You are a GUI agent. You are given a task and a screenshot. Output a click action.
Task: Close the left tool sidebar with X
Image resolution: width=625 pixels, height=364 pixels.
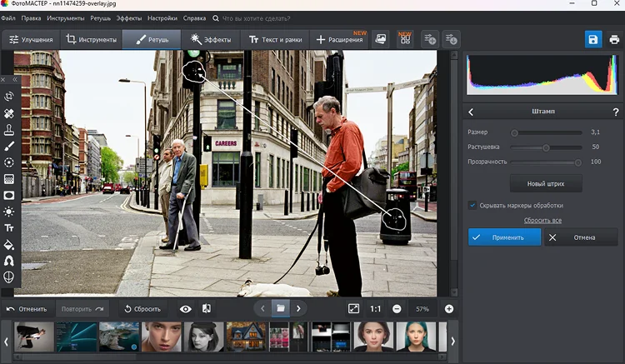3,80
